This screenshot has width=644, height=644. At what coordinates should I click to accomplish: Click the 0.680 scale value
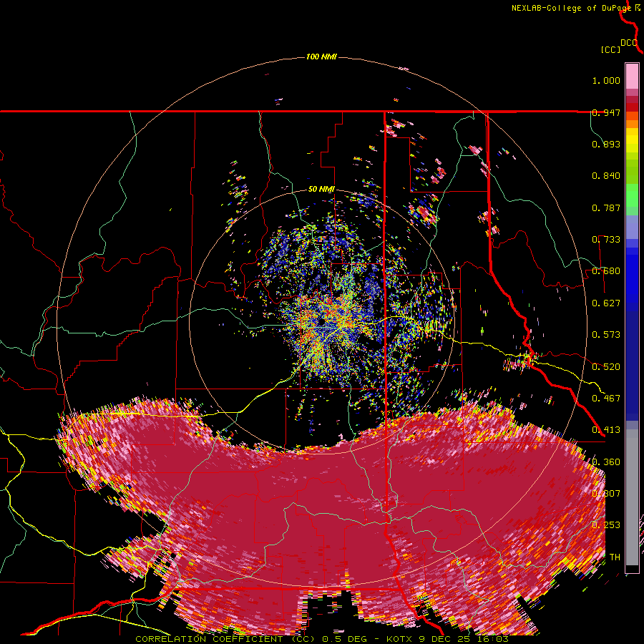tap(606, 271)
